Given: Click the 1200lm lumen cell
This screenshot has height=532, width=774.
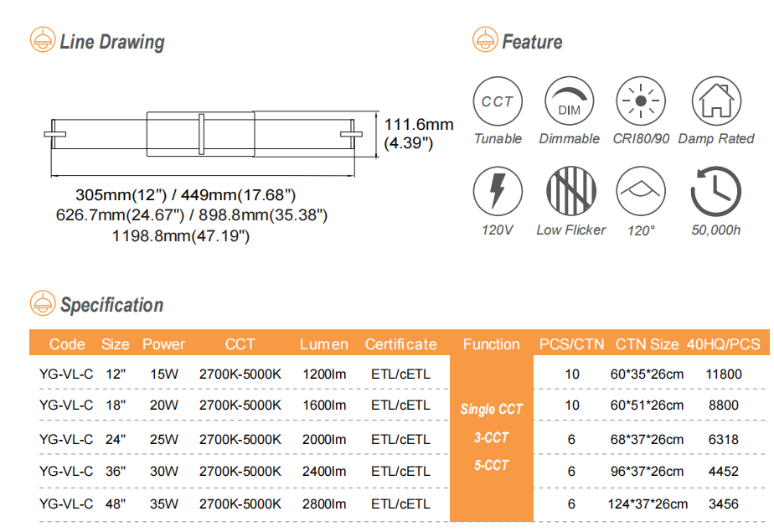Looking at the screenshot, I should 323,374.
